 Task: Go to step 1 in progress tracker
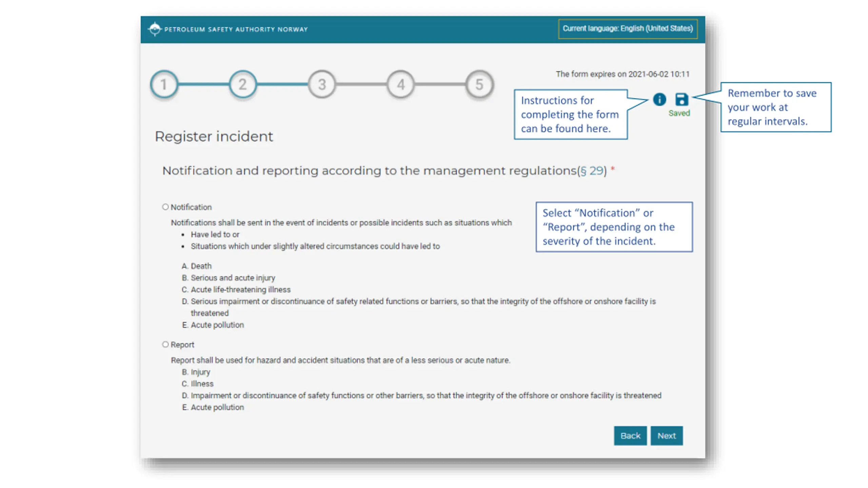pos(164,84)
